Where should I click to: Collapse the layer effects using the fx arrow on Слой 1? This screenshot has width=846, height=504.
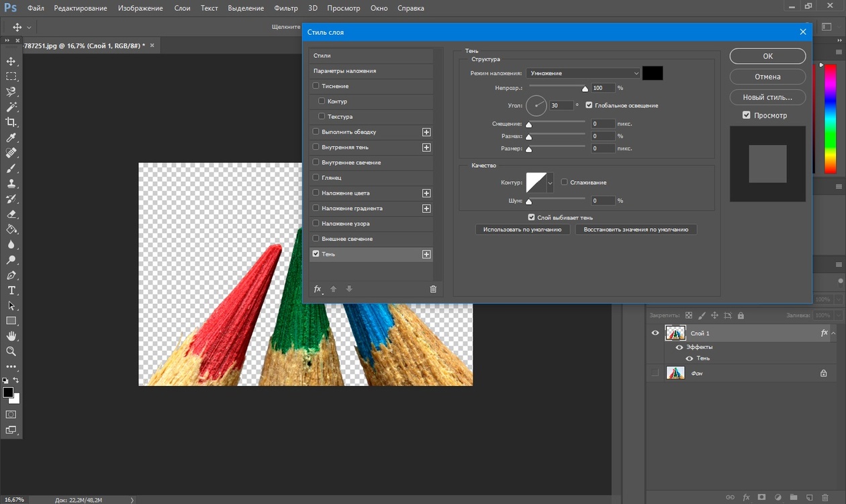click(x=833, y=333)
